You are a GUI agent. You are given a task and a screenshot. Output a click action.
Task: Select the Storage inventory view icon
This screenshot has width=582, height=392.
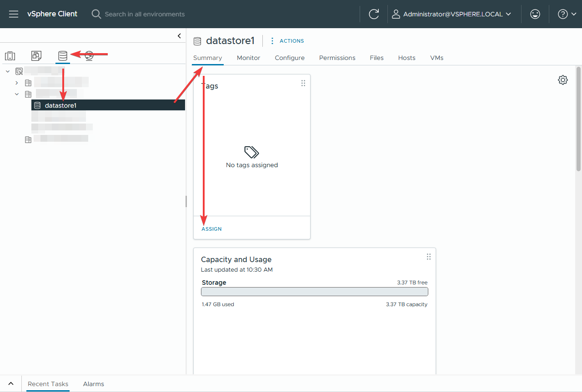(x=63, y=56)
